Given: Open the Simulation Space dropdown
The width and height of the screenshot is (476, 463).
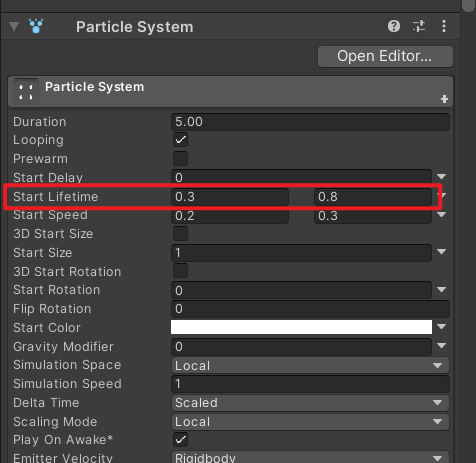Looking at the screenshot, I should [x=310, y=365].
